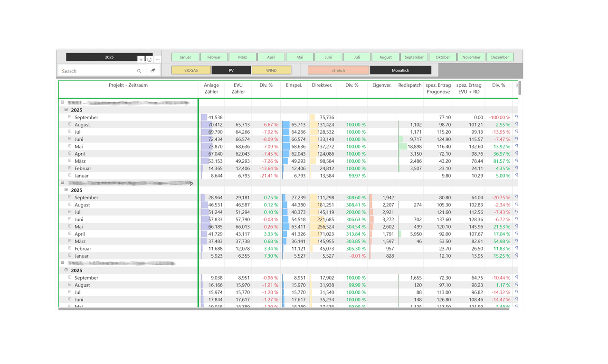
Task: Click the link icon in first Mai row
Action: 517,146
